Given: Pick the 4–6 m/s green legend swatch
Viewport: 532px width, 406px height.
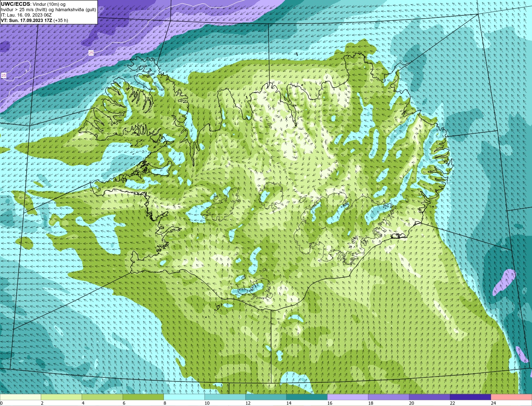Looking at the screenshot, I should (103, 397).
